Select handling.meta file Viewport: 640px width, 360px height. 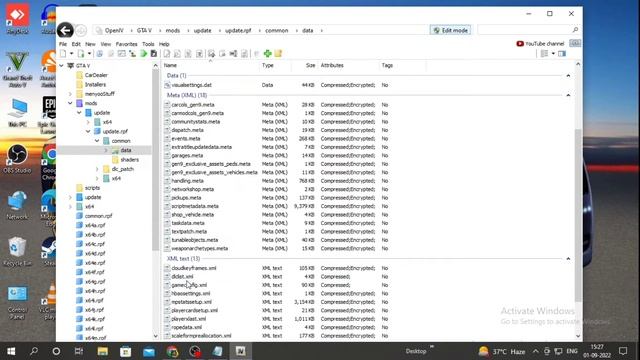[x=187, y=181]
